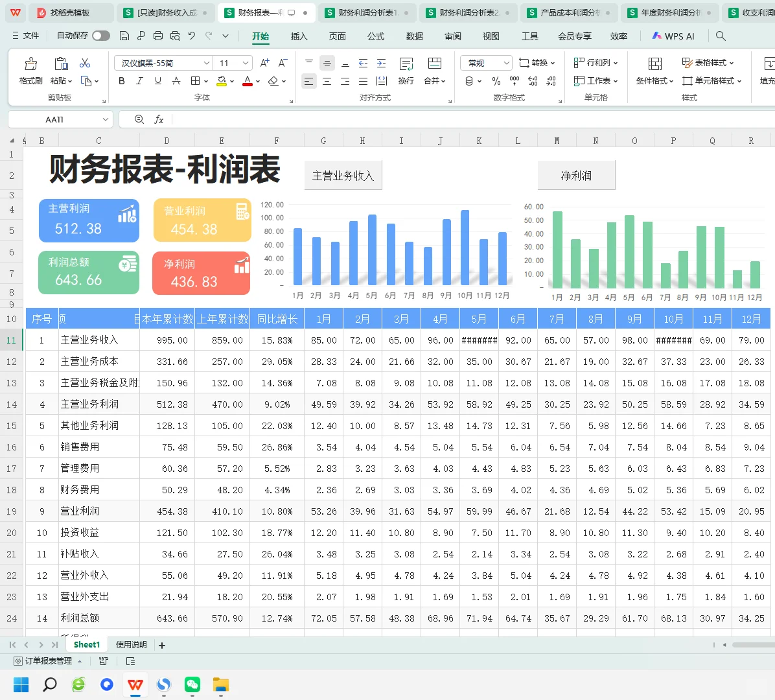Add a new sheet with the plus button
The width and height of the screenshot is (775, 700).
pos(161,645)
